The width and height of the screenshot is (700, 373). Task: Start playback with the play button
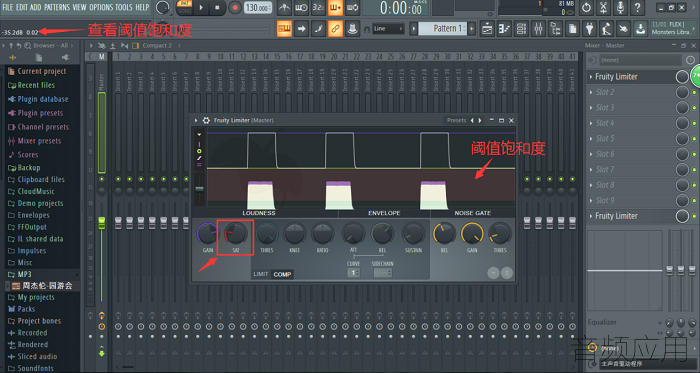point(201,8)
